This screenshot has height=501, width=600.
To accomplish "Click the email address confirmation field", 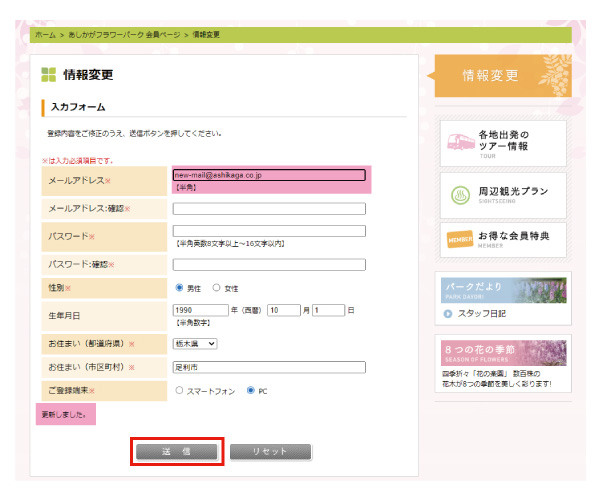I will pos(269,209).
